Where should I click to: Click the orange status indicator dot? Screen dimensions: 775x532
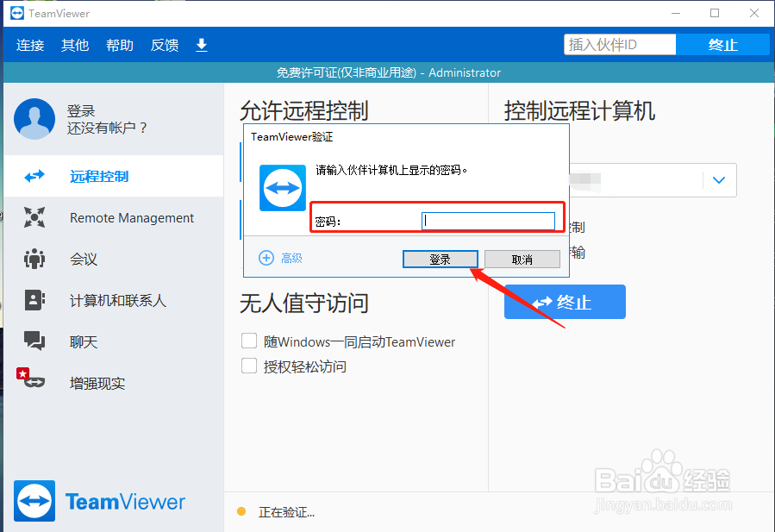241,511
